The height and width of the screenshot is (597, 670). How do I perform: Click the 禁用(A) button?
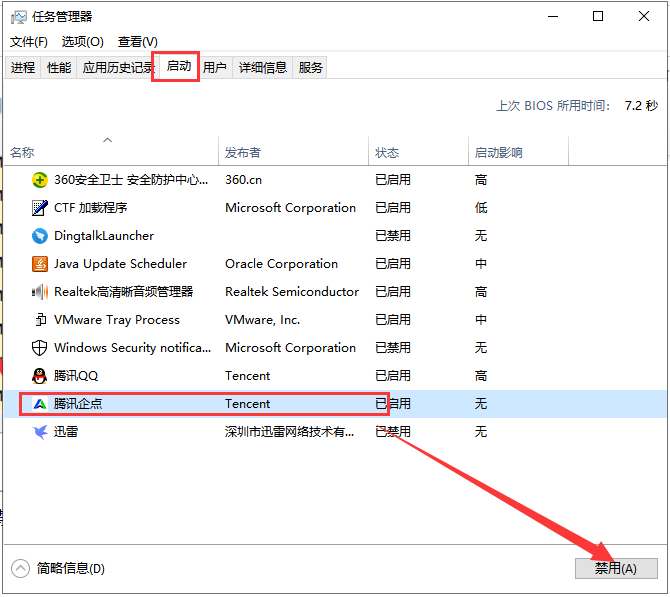616,569
